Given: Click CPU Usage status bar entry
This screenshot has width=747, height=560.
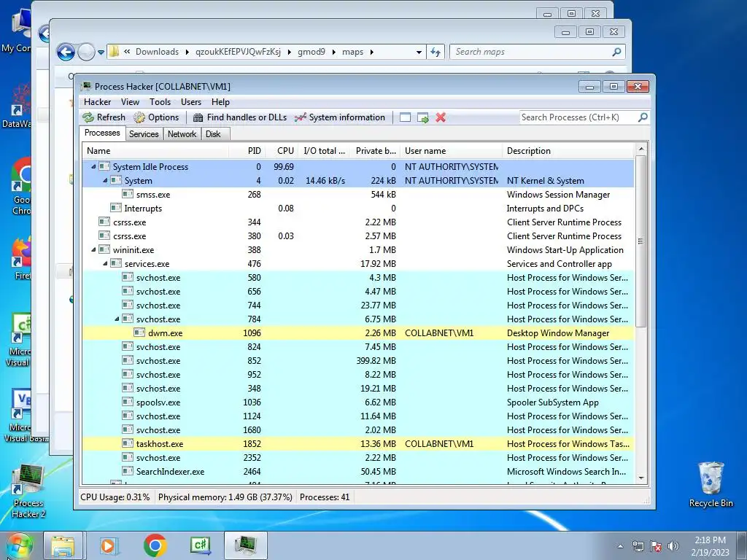Looking at the screenshot, I should point(115,497).
